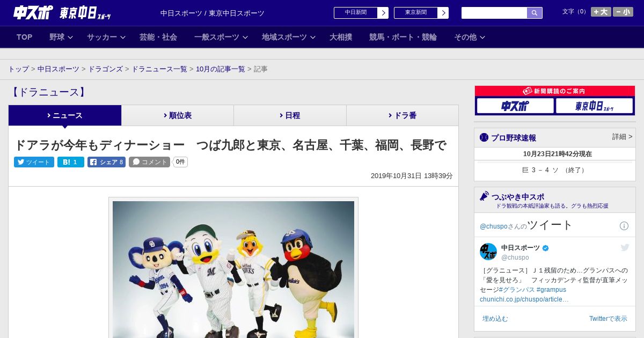Open 詳細 link for プロ野球速報
Screen dimensions: 644x338
pyautogui.click(x=622, y=137)
